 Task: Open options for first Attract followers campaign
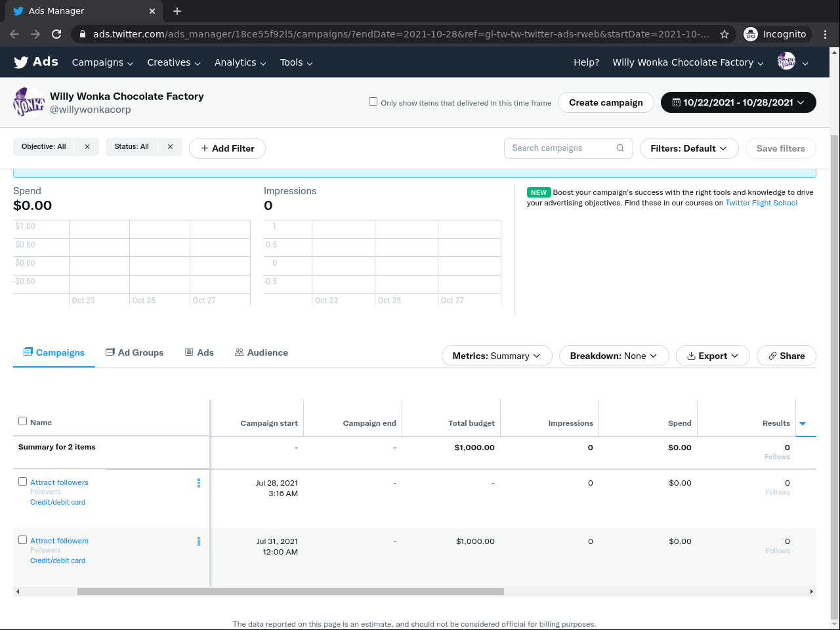click(199, 483)
